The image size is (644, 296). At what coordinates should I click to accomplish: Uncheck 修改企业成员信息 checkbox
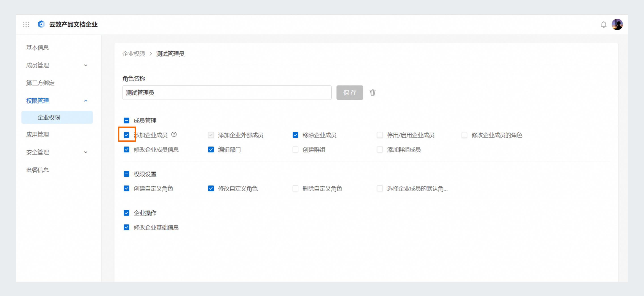click(127, 150)
